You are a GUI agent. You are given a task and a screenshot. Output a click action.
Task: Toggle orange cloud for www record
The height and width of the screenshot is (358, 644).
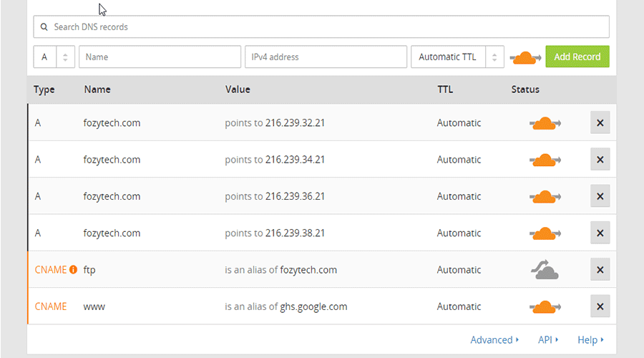[545, 306]
